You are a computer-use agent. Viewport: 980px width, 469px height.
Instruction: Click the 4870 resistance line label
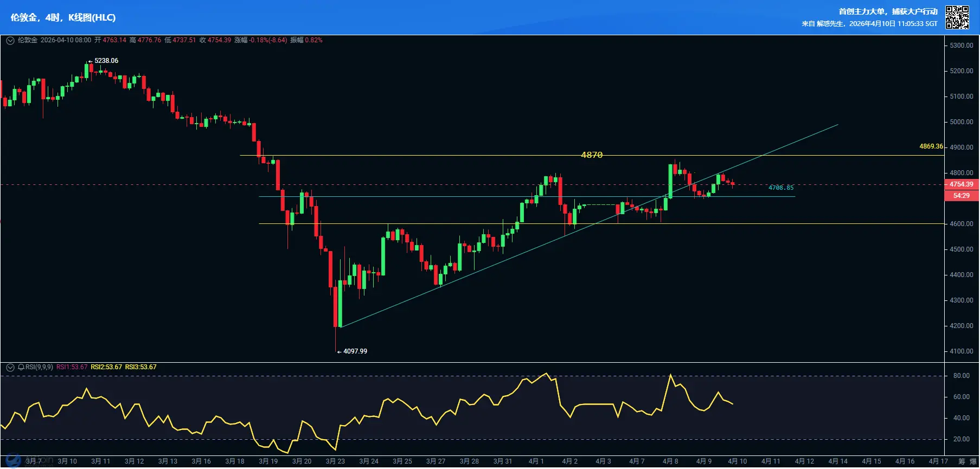click(x=592, y=155)
